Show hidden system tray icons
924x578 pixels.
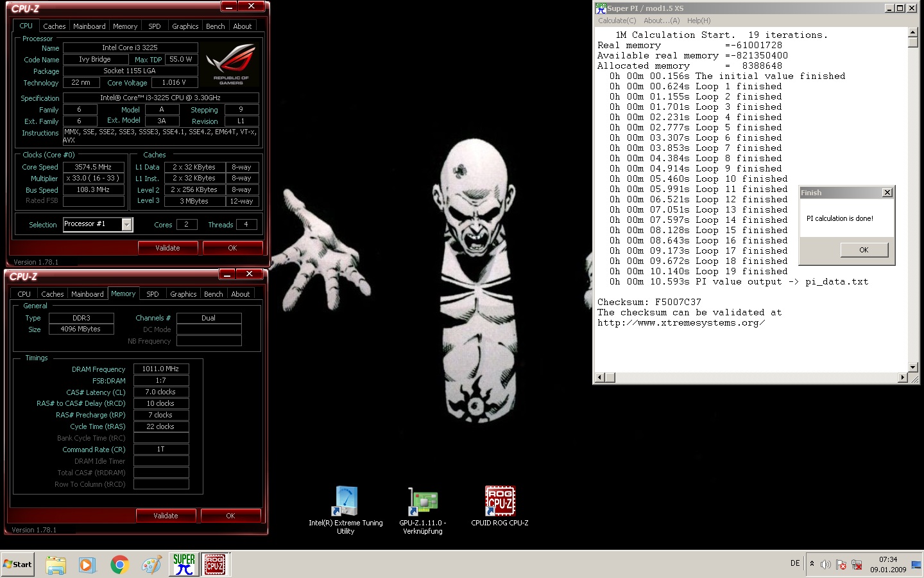tap(812, 564)
